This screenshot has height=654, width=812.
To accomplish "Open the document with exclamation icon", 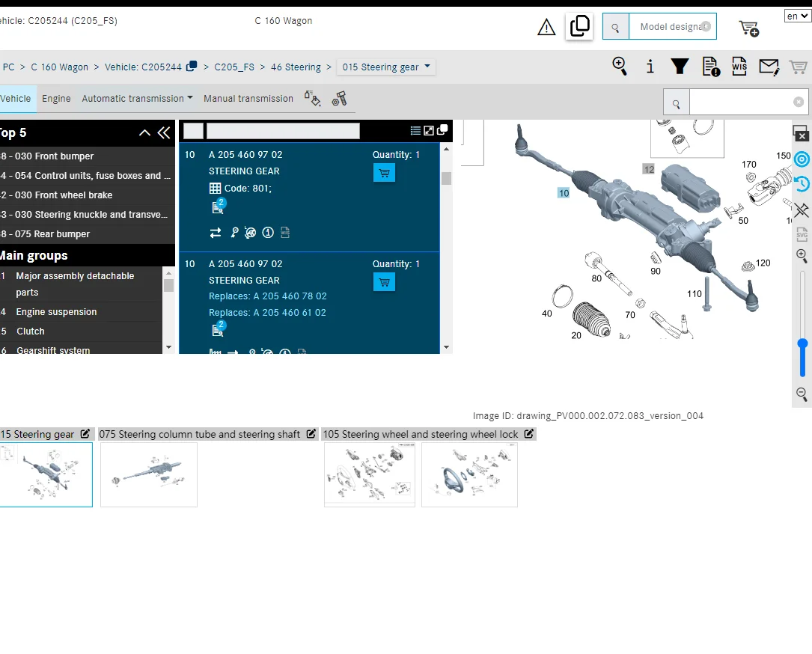I will [x=711, y=67].
